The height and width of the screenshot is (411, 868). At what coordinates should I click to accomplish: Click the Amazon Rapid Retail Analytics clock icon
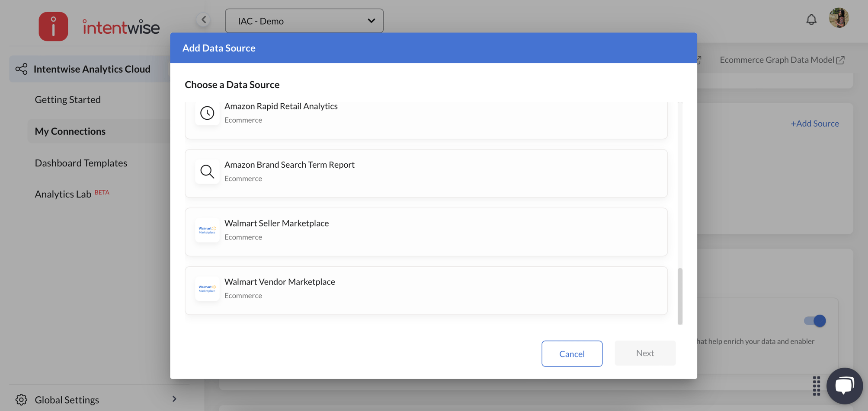pyautogui.click(x=207, y=113)
